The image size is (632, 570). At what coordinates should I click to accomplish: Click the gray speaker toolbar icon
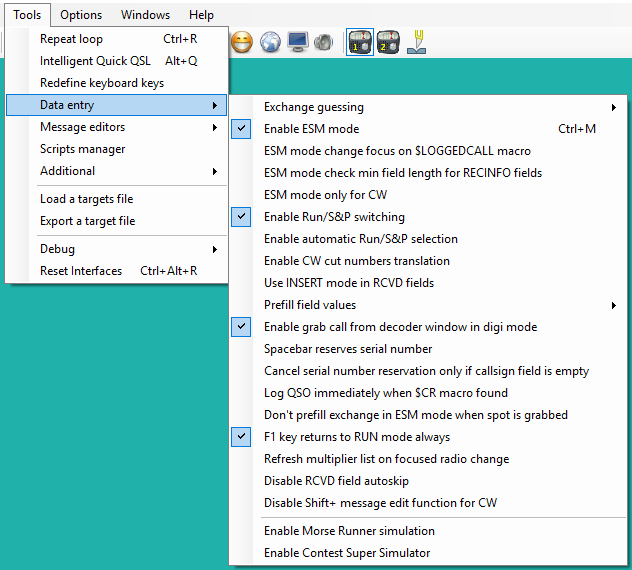tap(324, 42)
